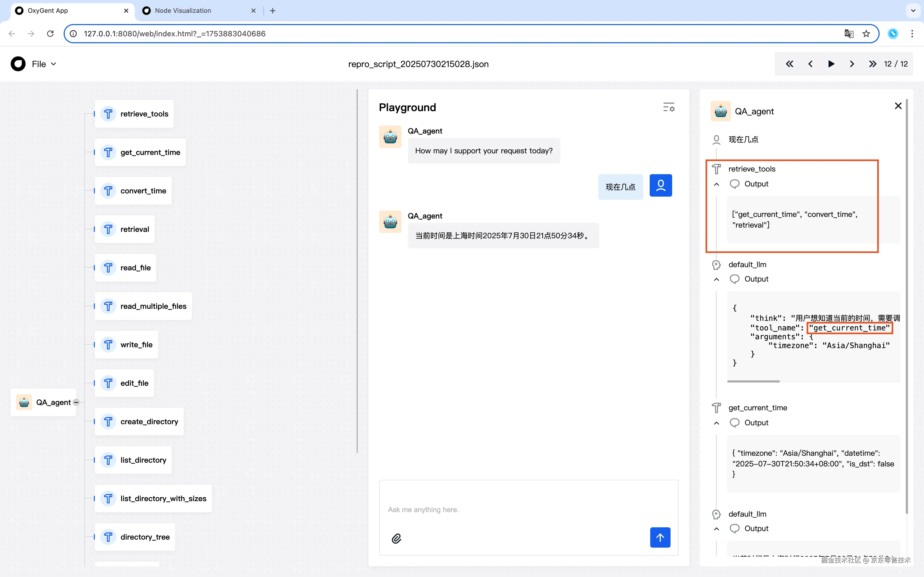Collapse get_current_time Output chevron
924x577 pixels.
pos(716,423)
